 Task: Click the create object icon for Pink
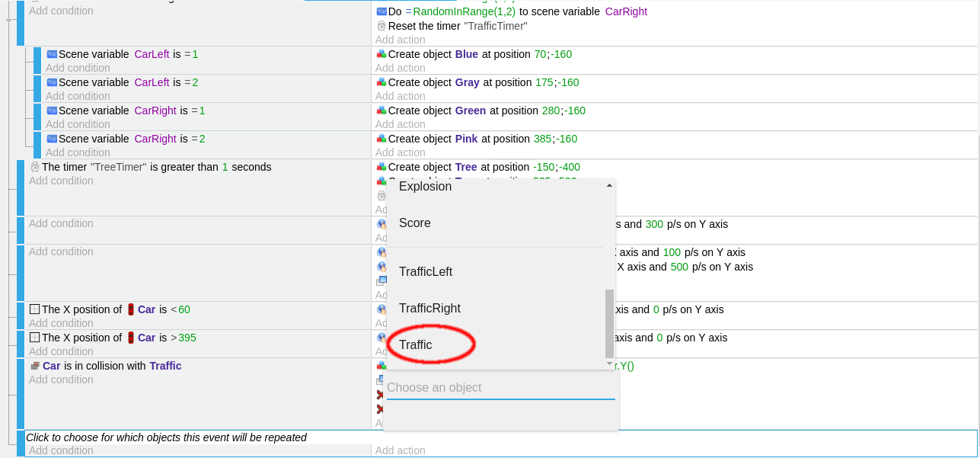click(x=381, y=139)
